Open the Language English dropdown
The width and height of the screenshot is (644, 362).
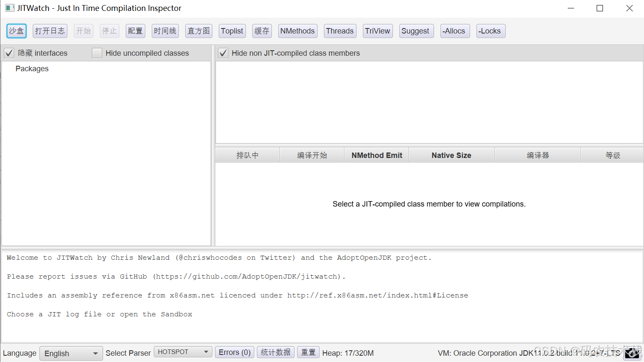click(71, 353)
